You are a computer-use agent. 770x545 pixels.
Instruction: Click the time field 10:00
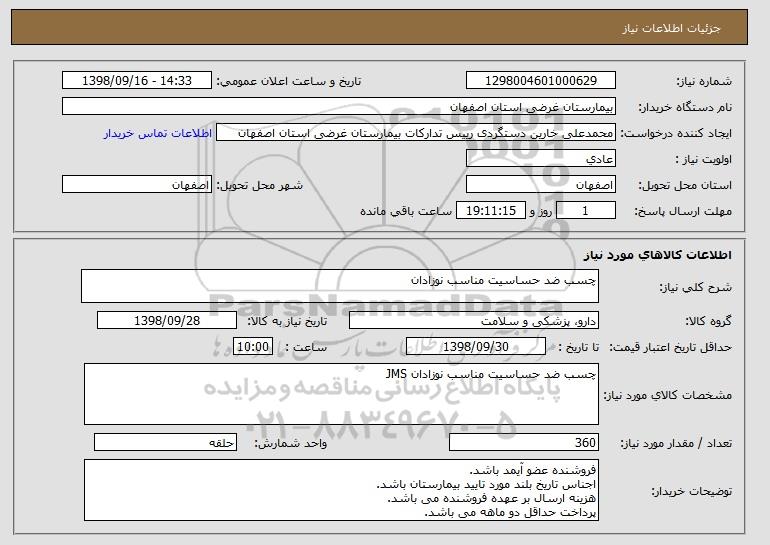click(253, 347)
